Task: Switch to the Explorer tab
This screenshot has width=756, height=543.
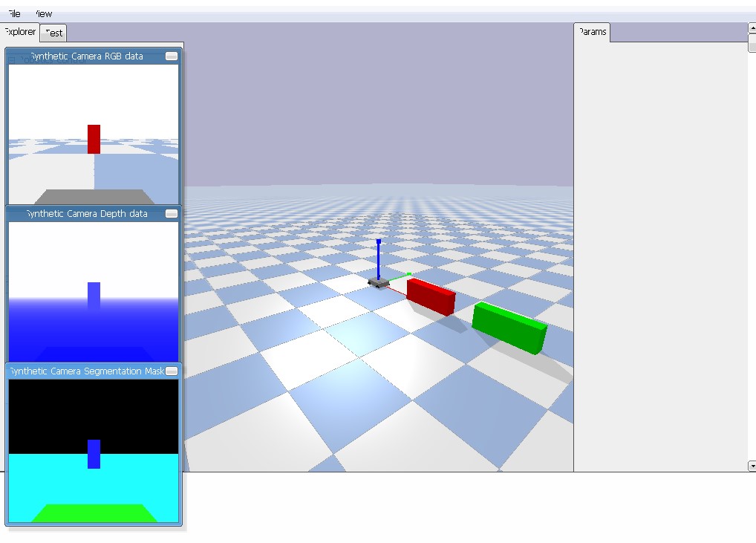Action: click(19, 32)
